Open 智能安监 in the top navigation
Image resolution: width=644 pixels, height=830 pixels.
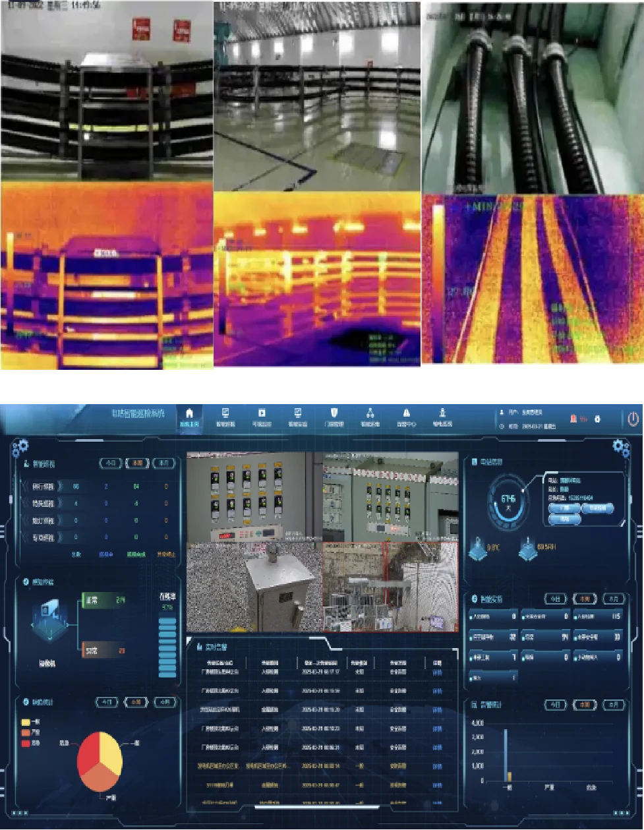297,417
